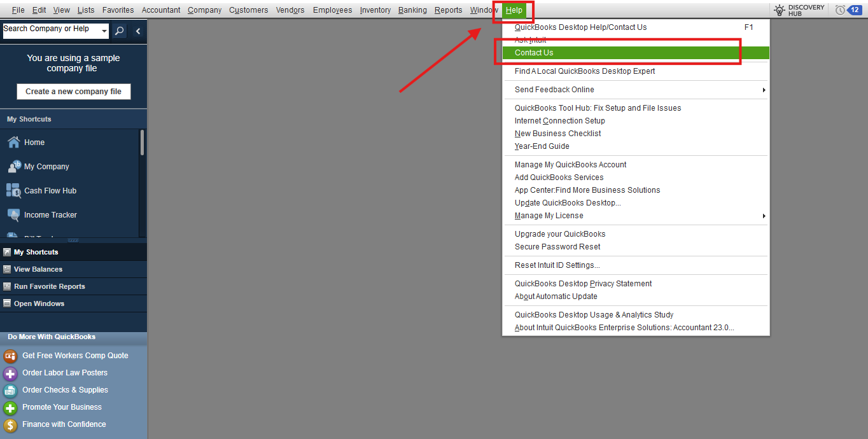This screenshot has width=868, height=439.
Task: Select Run Favorite Reports panel icon
Action: [7, 286]
